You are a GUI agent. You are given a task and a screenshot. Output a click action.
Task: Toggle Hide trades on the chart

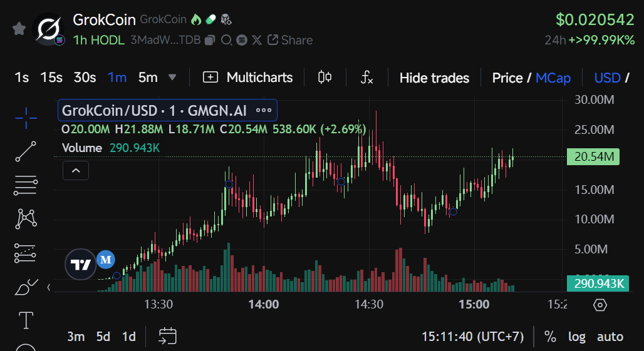[x=434, y=78]
